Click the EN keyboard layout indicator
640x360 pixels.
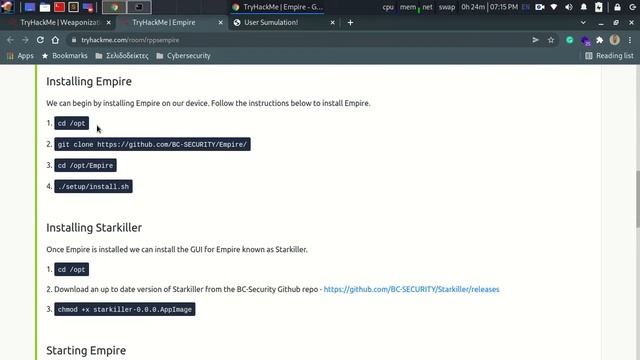click(526, 7)
